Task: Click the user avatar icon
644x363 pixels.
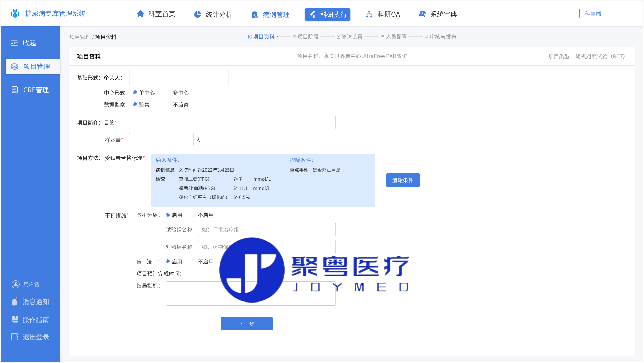Action: point(15,284)
